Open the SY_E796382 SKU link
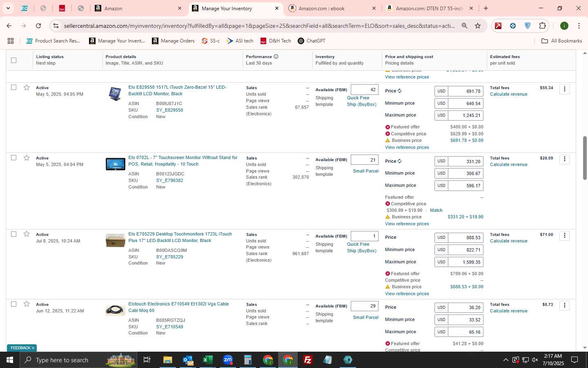This screenshot has height=368, width=588. pos(169,180)
